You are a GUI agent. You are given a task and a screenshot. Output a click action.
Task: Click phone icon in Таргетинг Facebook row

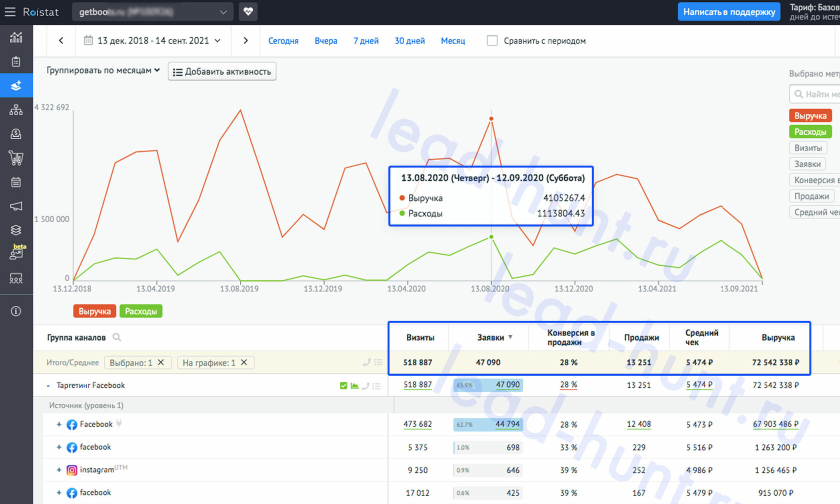coord(365,385)
